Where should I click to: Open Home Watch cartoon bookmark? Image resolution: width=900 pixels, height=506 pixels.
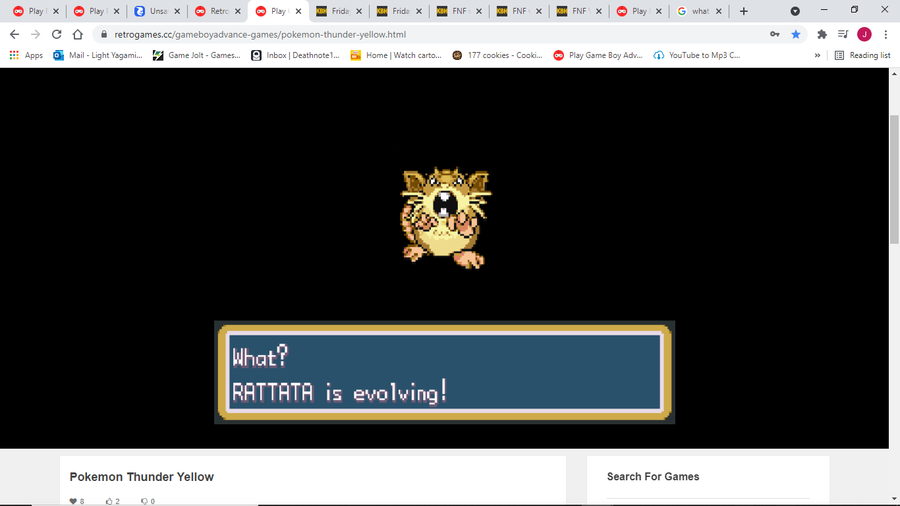click(x=396, y=55)
